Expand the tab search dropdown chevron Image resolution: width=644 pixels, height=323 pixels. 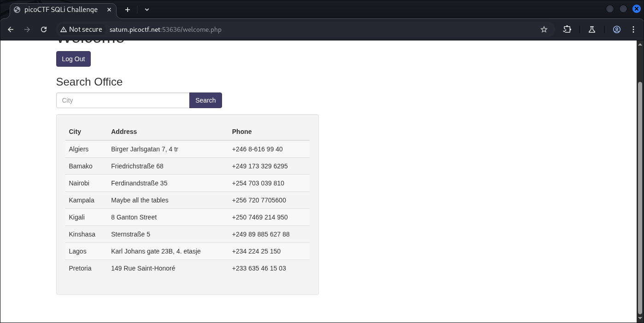147,9
